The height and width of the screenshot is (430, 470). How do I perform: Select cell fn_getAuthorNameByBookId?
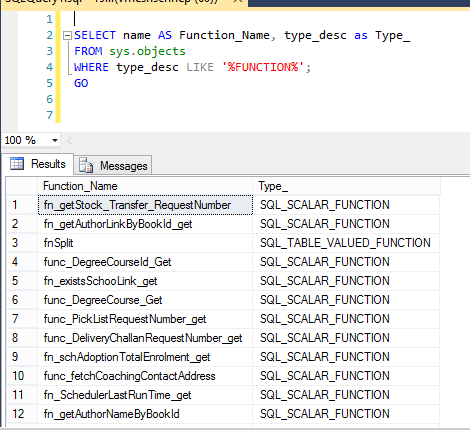click(x=145, y=414)
